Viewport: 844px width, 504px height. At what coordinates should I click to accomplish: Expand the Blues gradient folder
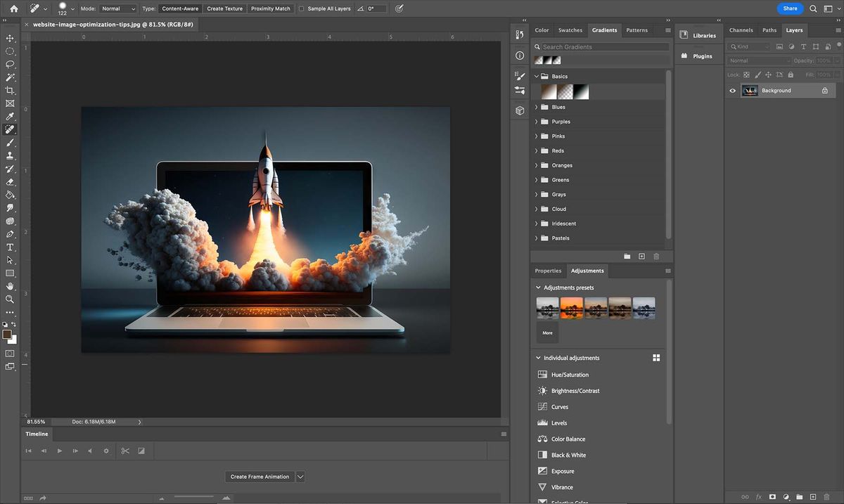(x=537, y=107)
